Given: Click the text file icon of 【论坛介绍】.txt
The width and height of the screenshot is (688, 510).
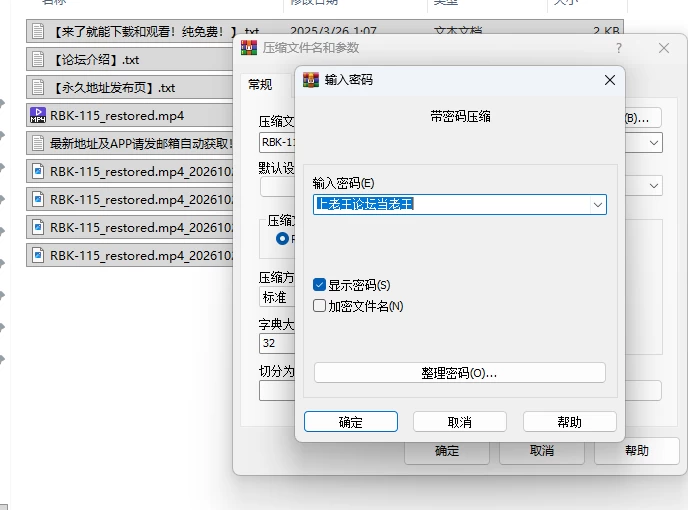Looking at the screenshot, I should click(38, 59).
